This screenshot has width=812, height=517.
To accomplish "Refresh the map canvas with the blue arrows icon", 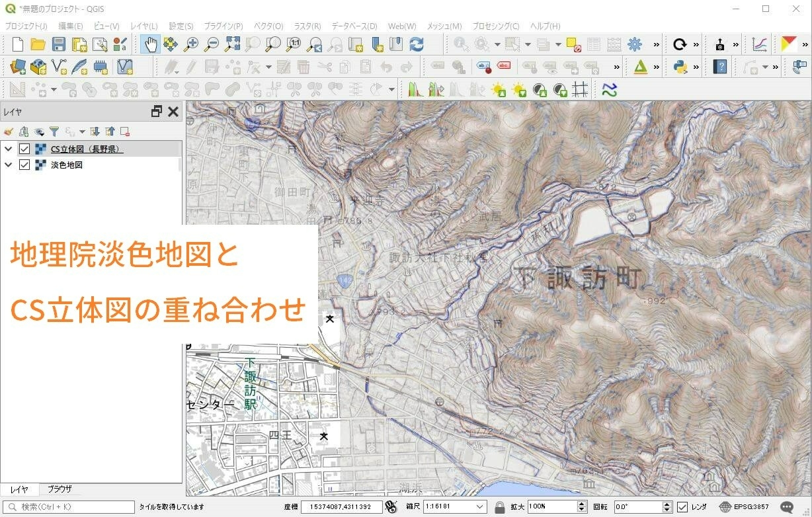I will (x=417, y=44).
